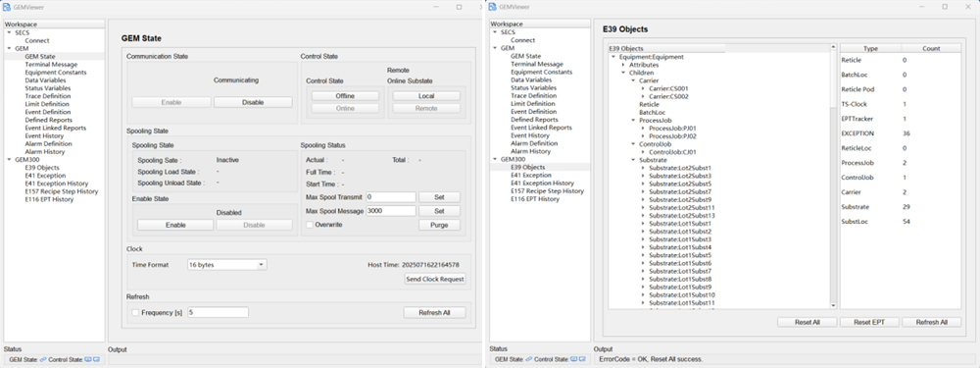
Task: Click Offline button under Control State
Action: pyautogui.click(x=345, y=96)
